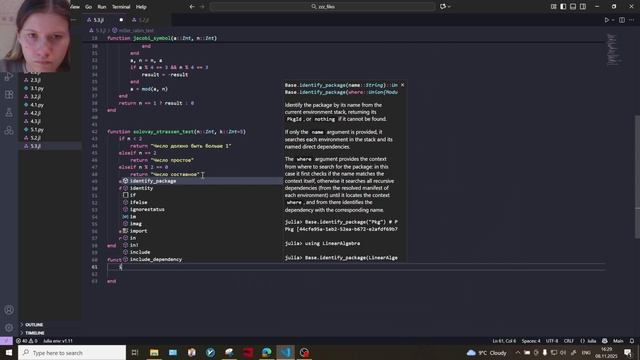Viewport: 640px width, 360px height.
Task: Click the Windows taskbar search box
Action: pyautogui.click(x=72, y=352)
